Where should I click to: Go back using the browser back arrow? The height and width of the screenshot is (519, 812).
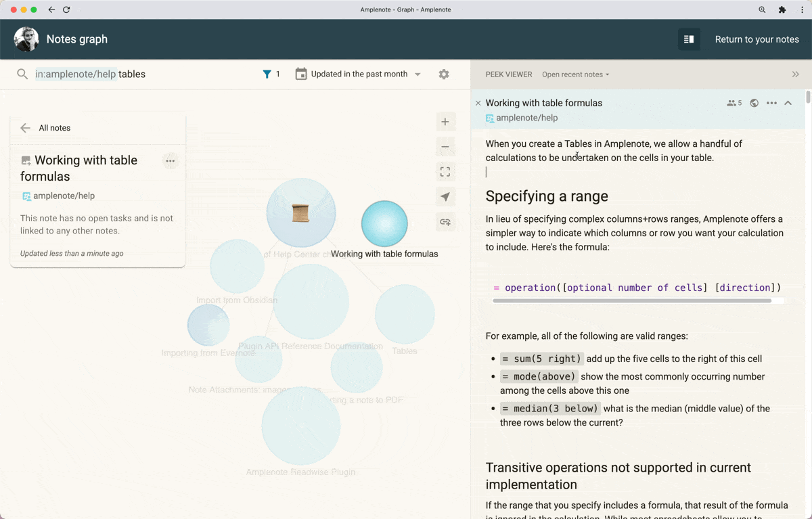[x=51, y=10]
